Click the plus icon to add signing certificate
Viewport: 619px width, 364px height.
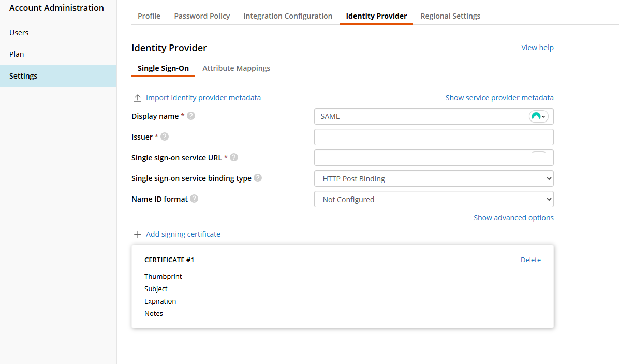point(138,234)
